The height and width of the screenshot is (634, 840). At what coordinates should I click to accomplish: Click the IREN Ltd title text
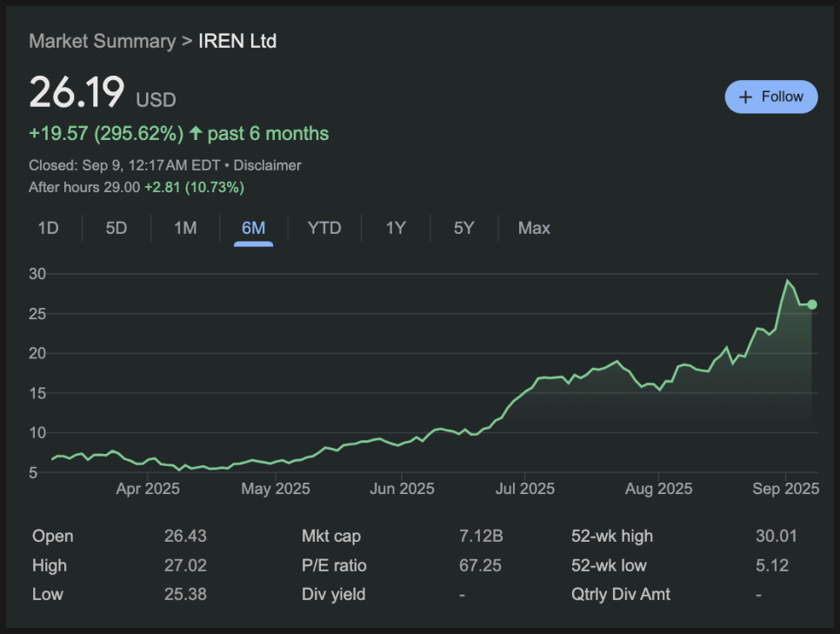tap(237, 41)
